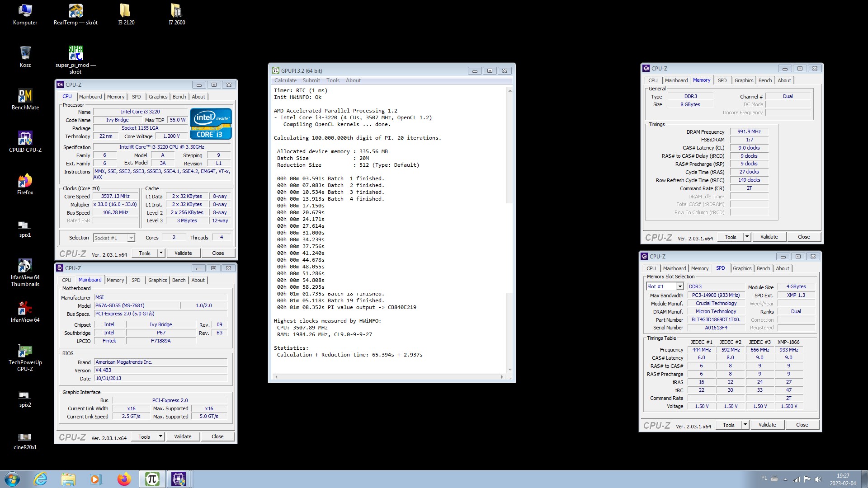Open the I3 2120 folder icon
This screenshot has width=868, height=488.
(126, 14)
